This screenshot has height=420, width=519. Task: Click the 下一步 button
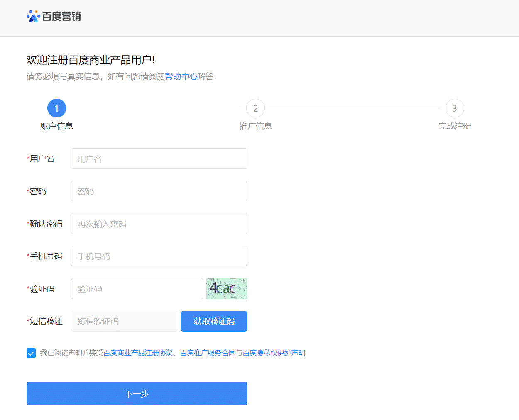[x=137, y=393]
